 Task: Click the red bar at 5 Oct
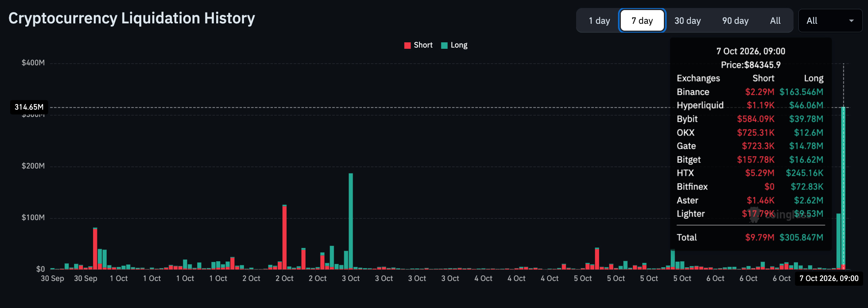pos(597,259)
